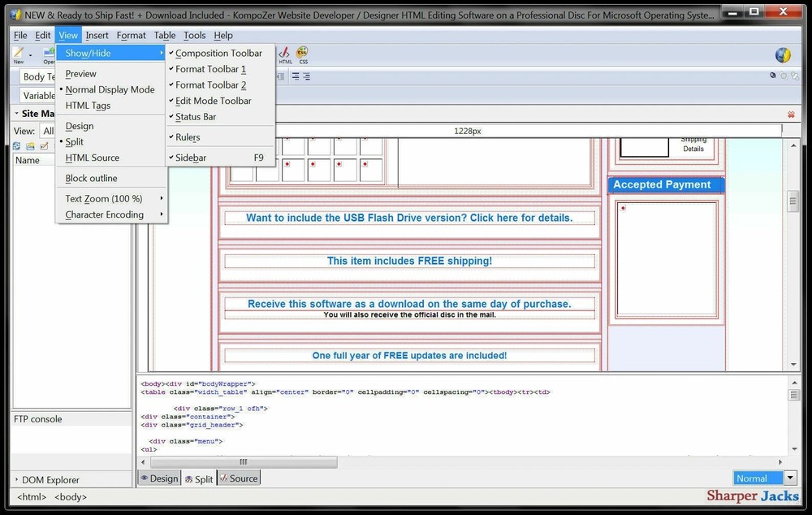
Task: Open the Text Zoom submenu
Action: point(102,198)
